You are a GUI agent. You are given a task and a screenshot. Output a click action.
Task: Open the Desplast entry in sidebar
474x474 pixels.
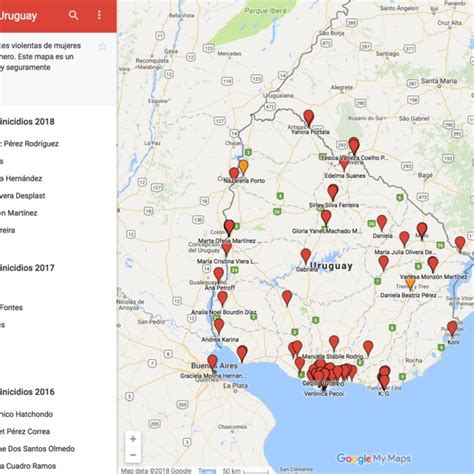pos(23,196)
